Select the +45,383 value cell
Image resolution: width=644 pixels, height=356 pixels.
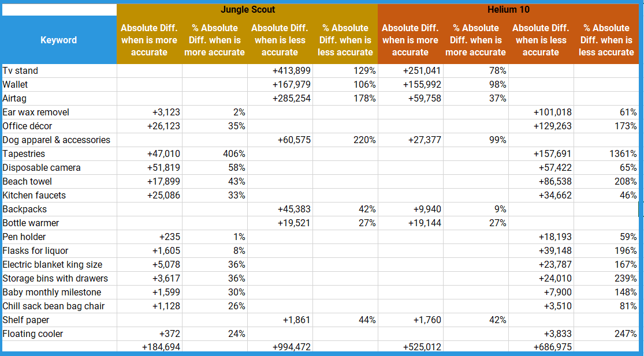pos(280,209)
